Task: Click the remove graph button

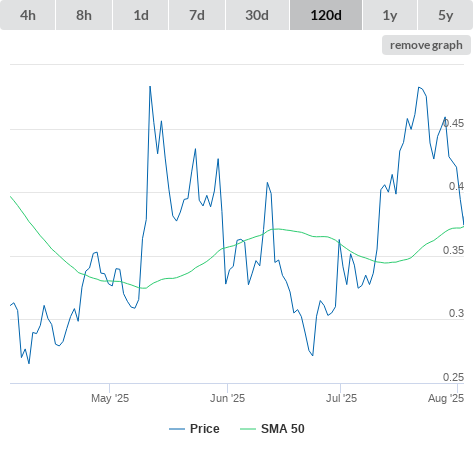Action: (426, 45)
